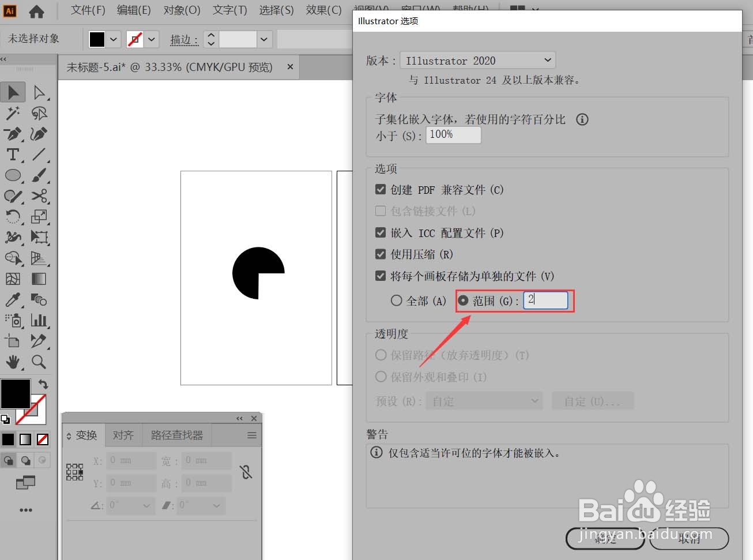753x560 pixels.
Task: Open the 对象(O) menu
Action: tap(182, 10)
